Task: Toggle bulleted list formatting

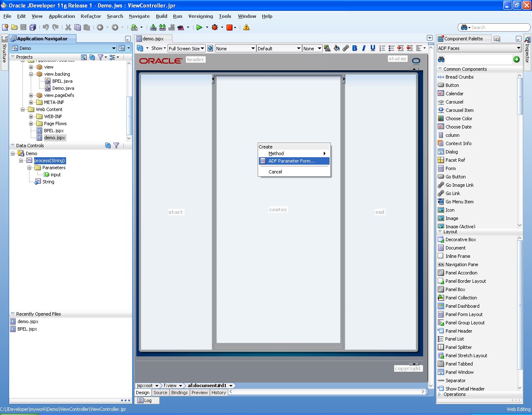Action: [x=392, y=48]
